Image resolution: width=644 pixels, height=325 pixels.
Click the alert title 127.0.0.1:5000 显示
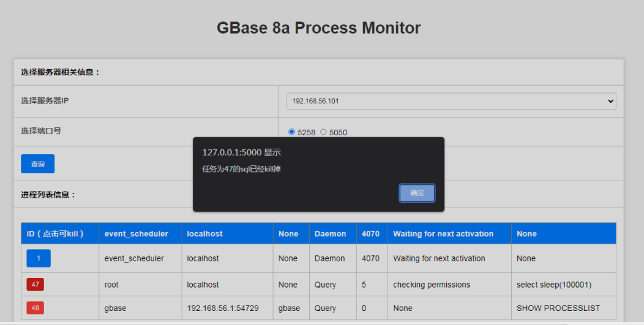coord(241,152)
